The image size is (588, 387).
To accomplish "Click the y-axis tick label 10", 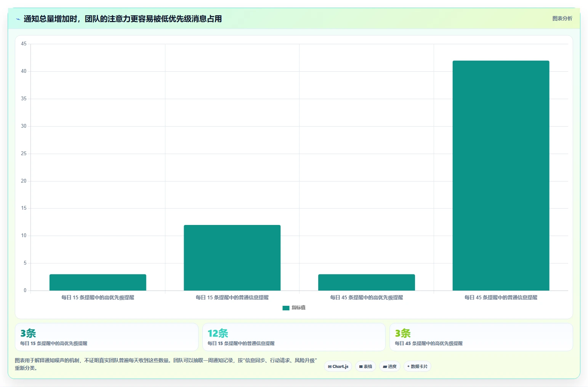I will pos(24,236).
